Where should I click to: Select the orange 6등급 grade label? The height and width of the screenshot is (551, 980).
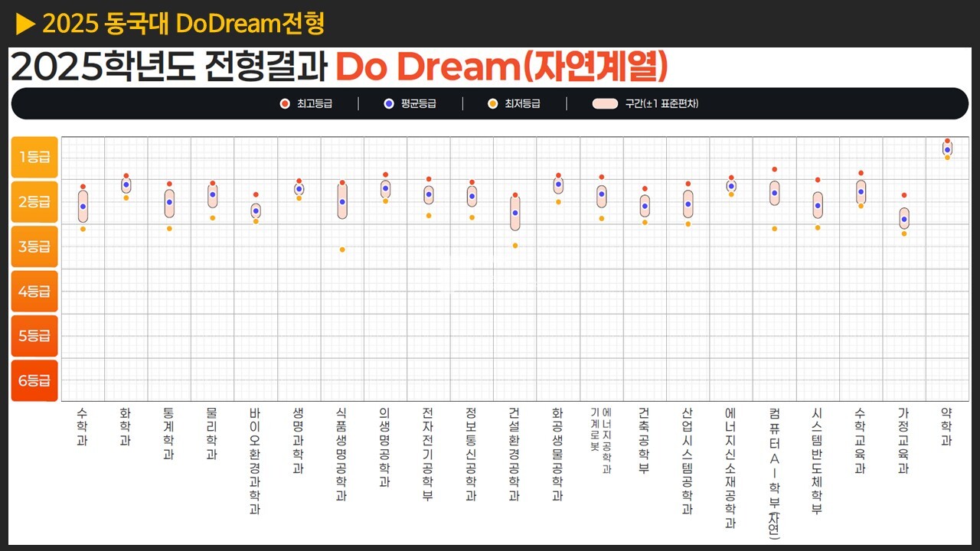click(x=34, y=380)
